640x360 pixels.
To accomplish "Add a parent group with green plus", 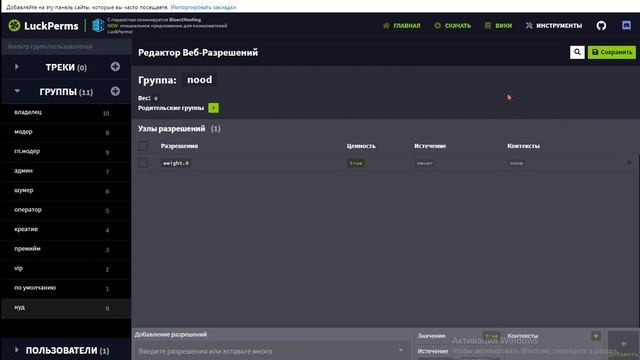I will point(213,108).
